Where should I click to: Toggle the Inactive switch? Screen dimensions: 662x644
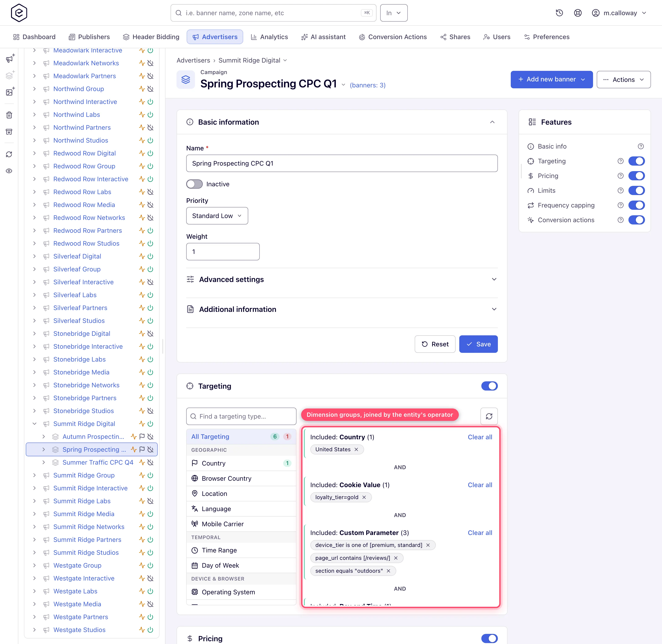click(x=194, y=184)
